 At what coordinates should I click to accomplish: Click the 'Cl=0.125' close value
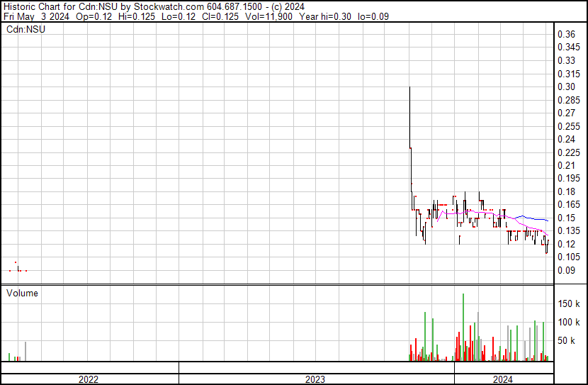point(220,16)
